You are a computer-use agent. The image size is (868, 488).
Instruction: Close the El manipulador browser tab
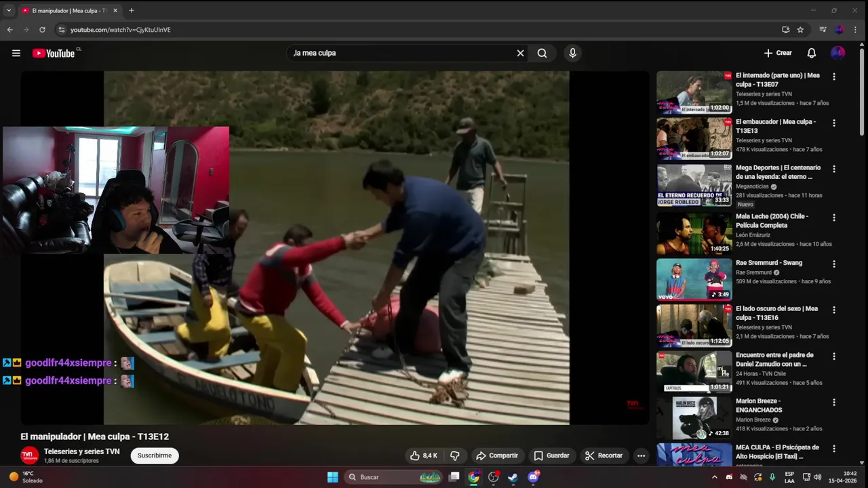[115, 11]
